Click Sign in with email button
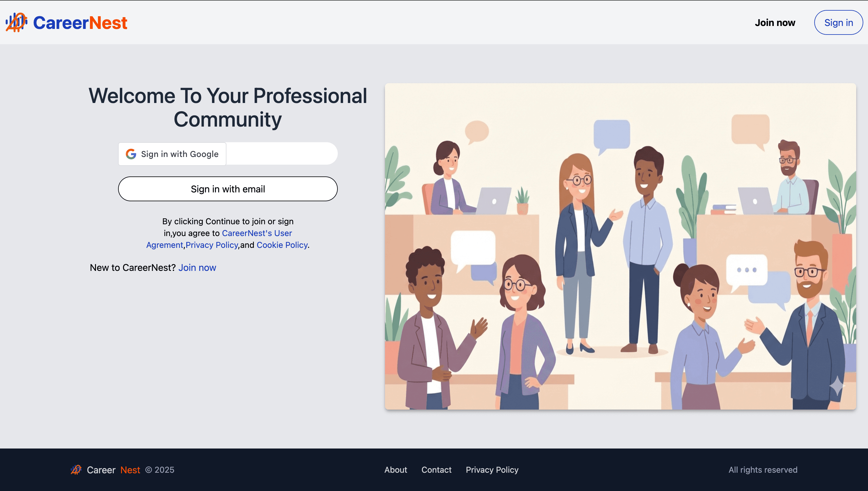The image size is (868, 491). pos(228,189)
